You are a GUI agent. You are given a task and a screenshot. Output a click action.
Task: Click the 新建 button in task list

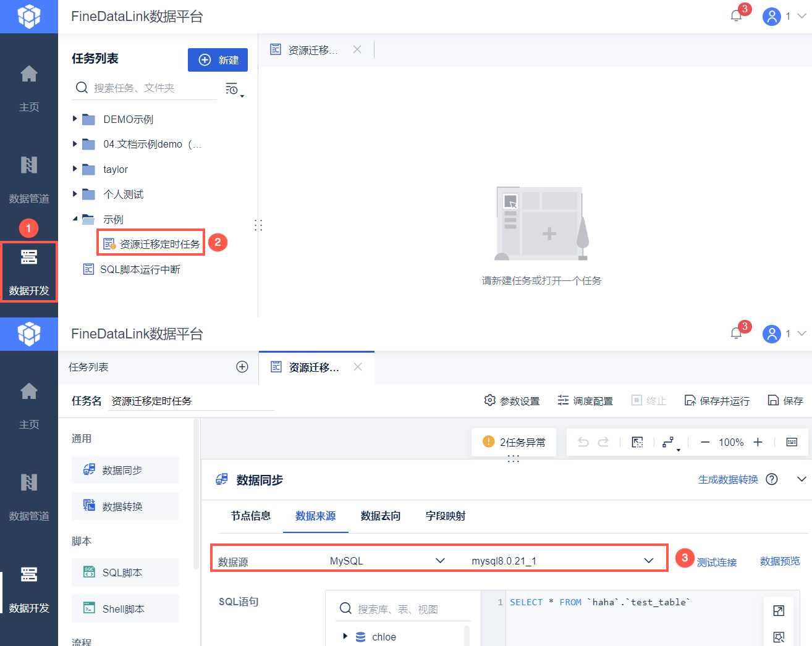[218, 60]
